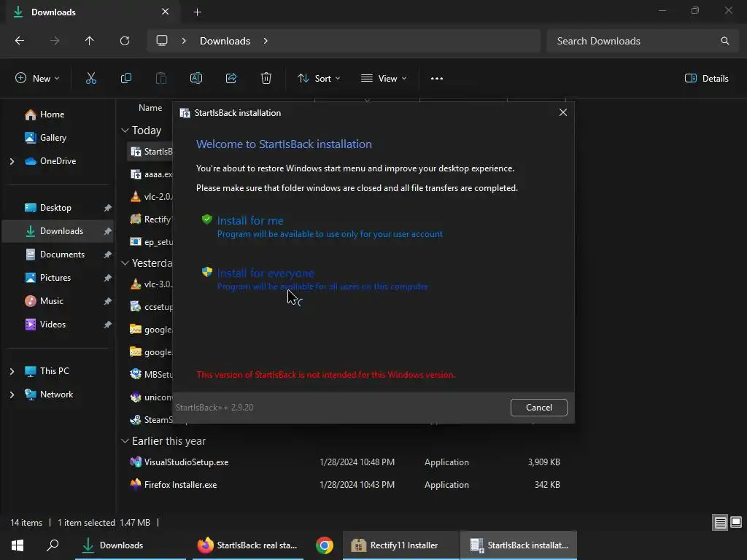Click the Name column header
747x560 pixels.
(150, 108)
